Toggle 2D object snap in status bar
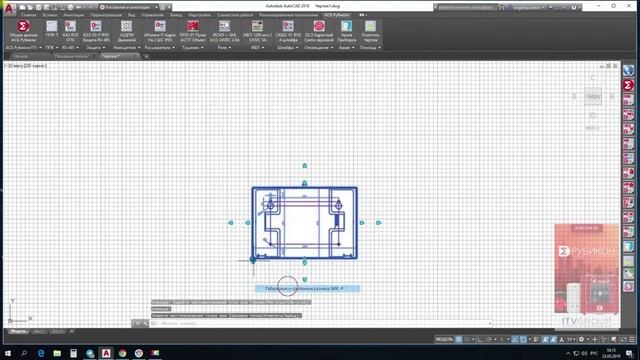This screenshot has height=360, width=640. tap(523, 340)
